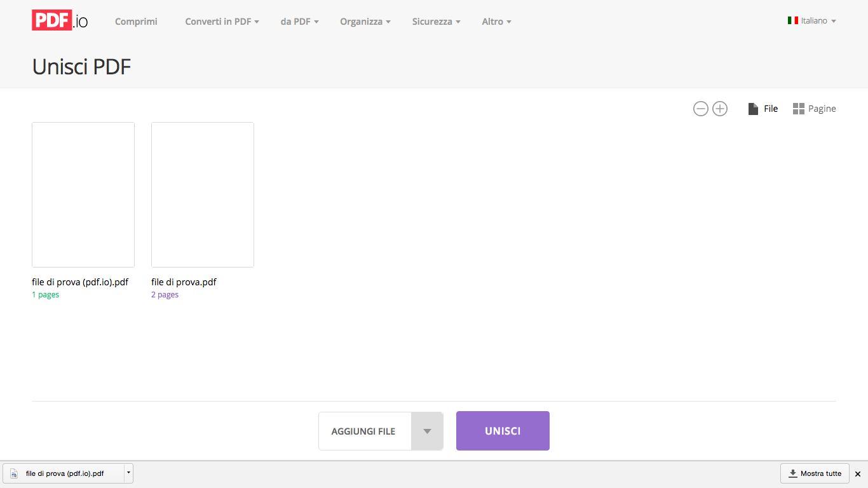
Task: Expand the da PDF menu
Action: (x=300, y=22)
